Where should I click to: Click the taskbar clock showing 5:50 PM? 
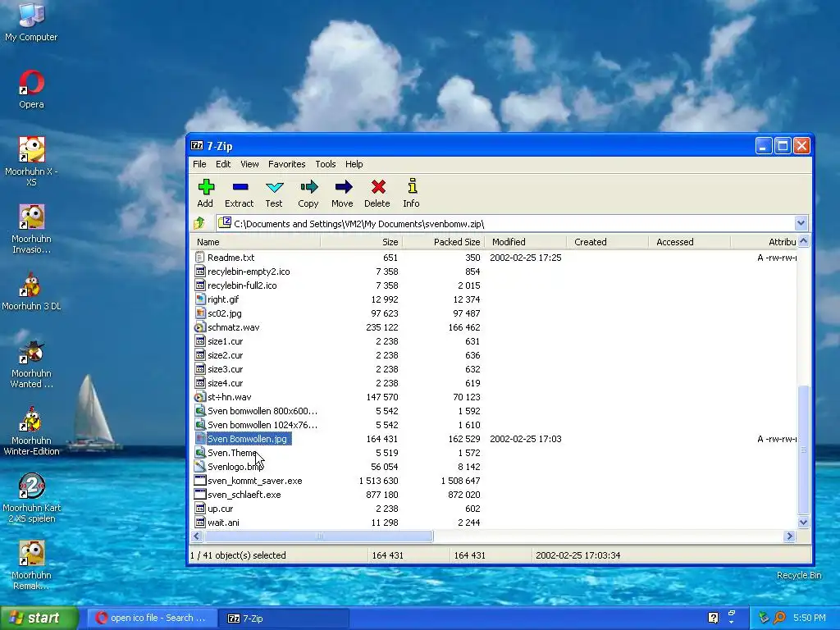click(810, 618)
